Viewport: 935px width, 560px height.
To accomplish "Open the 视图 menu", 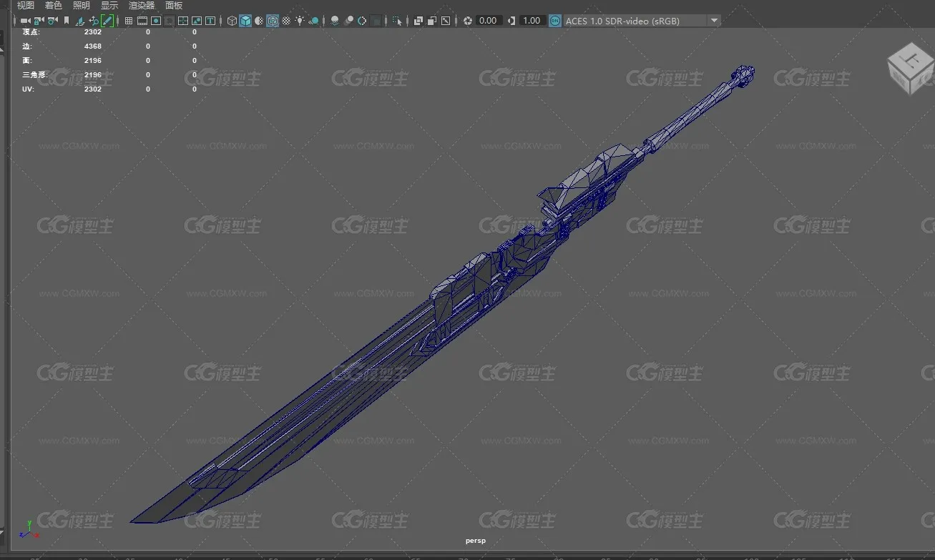I will coord(26,5).
